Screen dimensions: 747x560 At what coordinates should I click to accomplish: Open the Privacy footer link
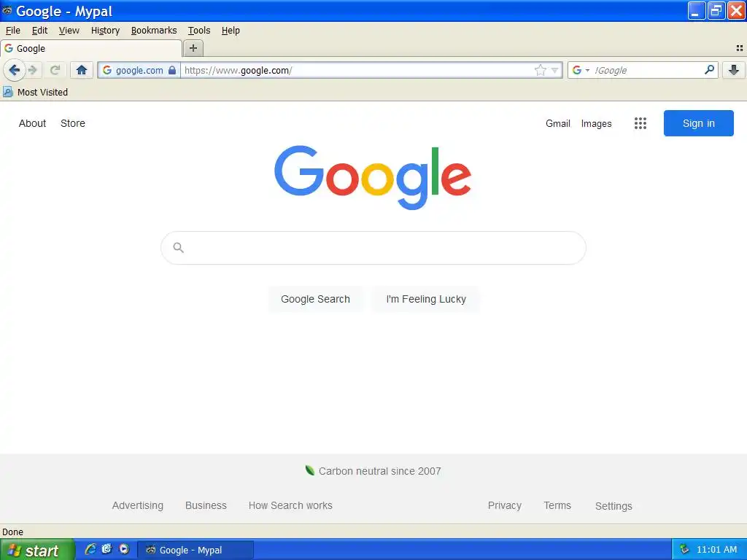[x=505, y=505]
